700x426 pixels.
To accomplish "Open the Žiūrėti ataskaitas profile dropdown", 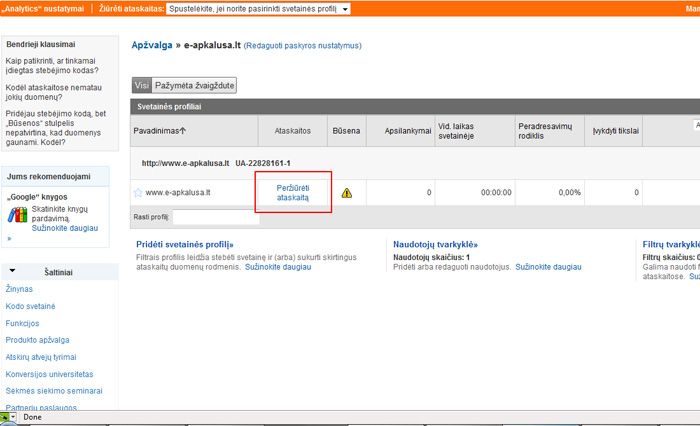I will coord(258,9).
